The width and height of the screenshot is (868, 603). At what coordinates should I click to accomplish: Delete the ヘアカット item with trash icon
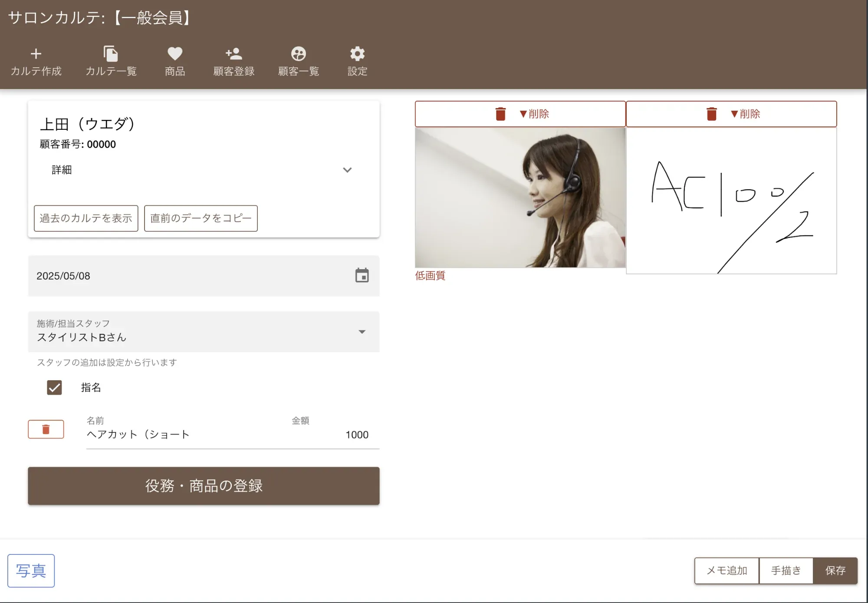coord(46,429)
